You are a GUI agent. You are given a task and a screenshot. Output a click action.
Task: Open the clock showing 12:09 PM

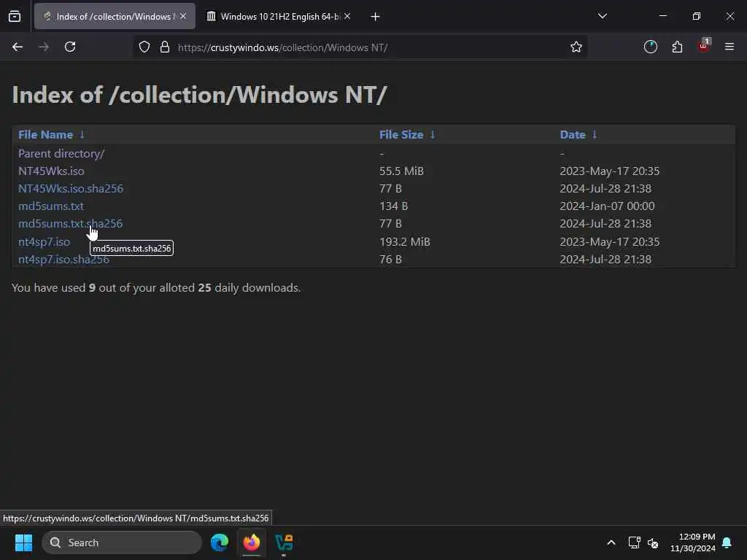693,542
